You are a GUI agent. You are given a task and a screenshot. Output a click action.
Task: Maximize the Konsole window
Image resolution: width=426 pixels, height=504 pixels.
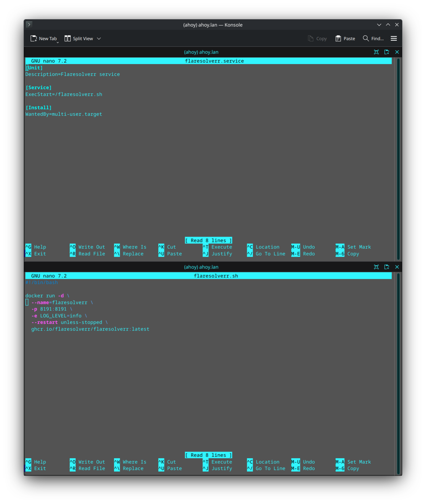(388, 25)
